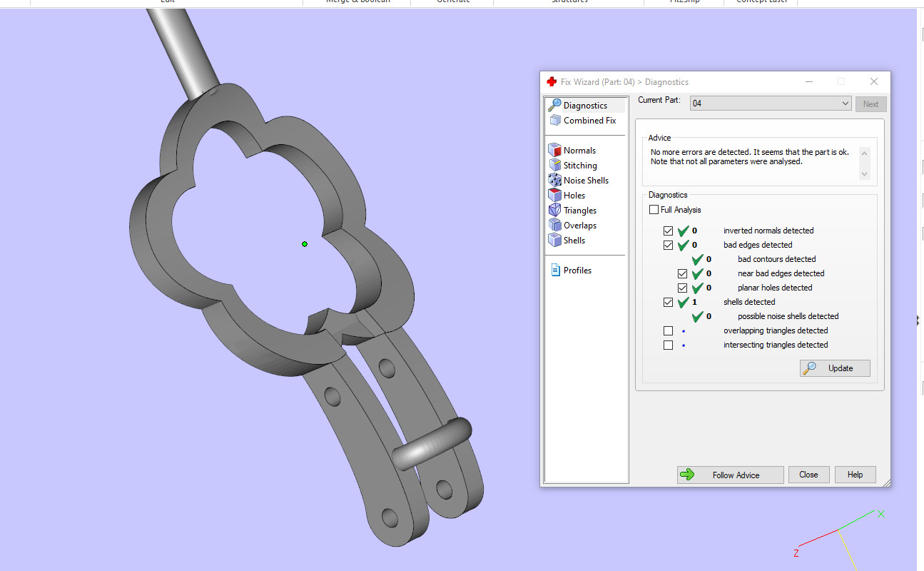Enable intersecting triangles detected checkbox
The image size is (924, 571).
[x=668, y=345]
